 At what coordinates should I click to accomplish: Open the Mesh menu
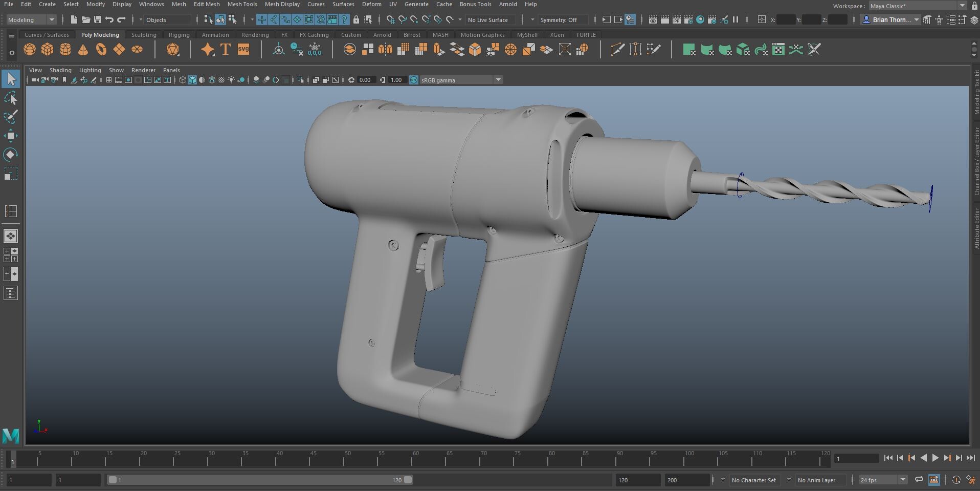coord(179,4)
